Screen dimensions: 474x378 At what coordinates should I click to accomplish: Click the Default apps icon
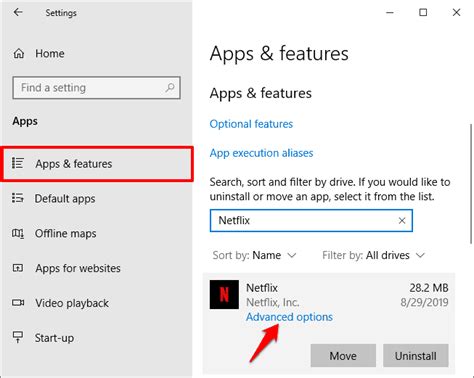click(18, 198)
